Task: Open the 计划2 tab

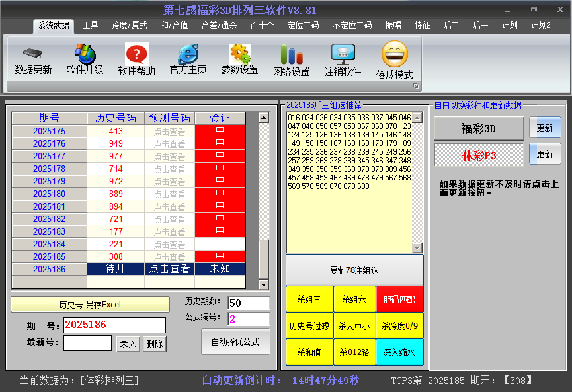Action: coord(540,26)
